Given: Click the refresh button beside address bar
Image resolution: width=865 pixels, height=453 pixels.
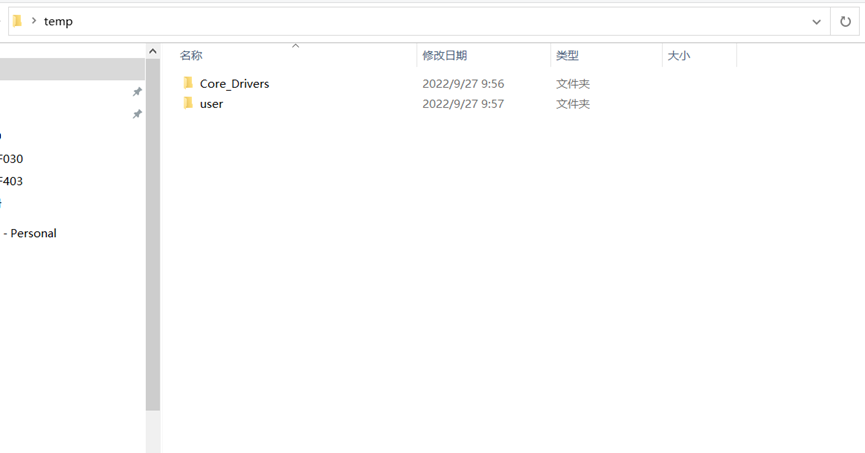Looking at the screenshot, I should click(845, 21).
